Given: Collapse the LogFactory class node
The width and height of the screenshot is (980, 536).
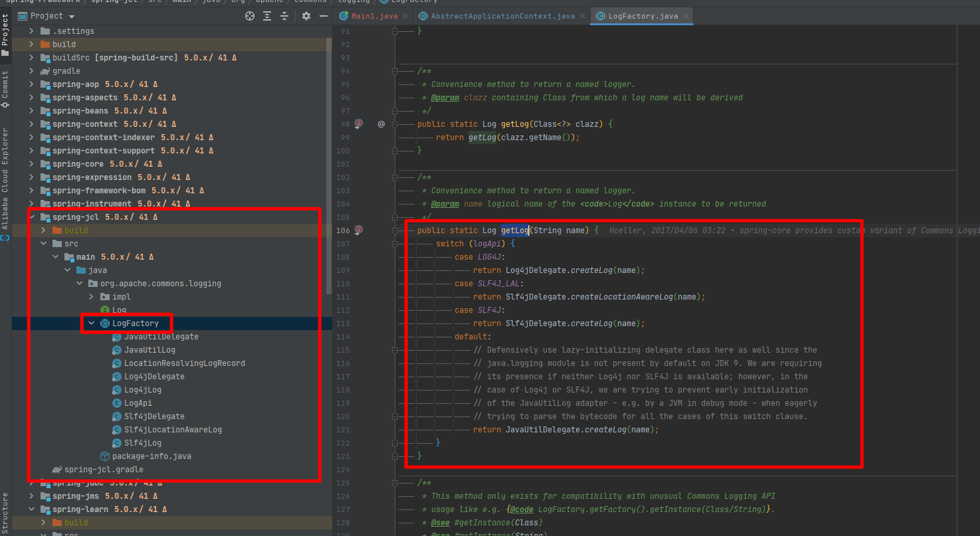Looking at the screenshot, I should [x=92, y=323].
